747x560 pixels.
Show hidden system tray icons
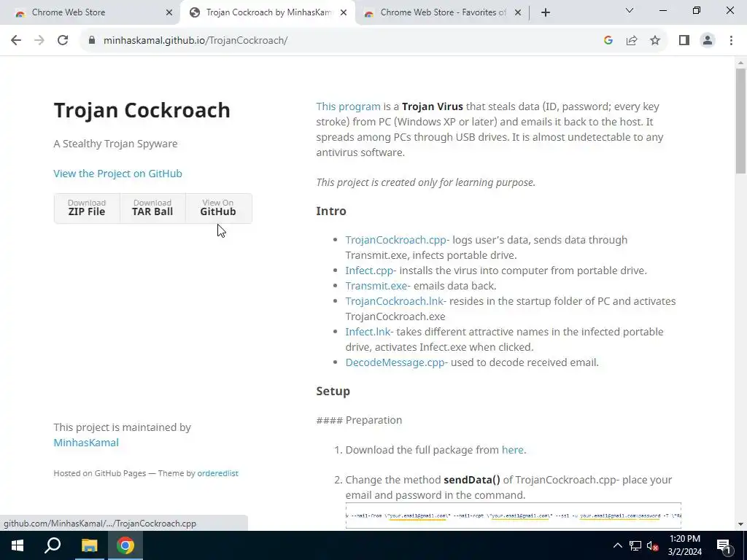(617, 545)
